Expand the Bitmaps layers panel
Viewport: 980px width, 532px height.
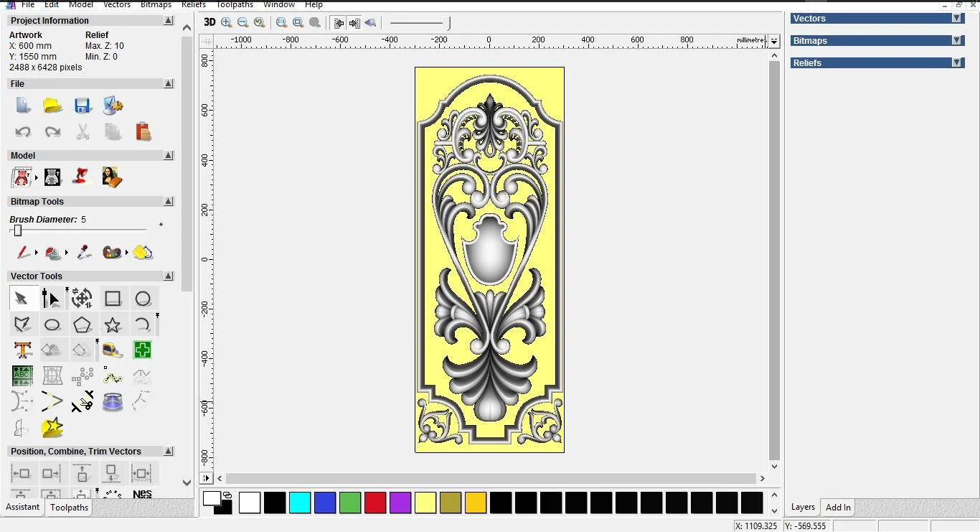956,41
